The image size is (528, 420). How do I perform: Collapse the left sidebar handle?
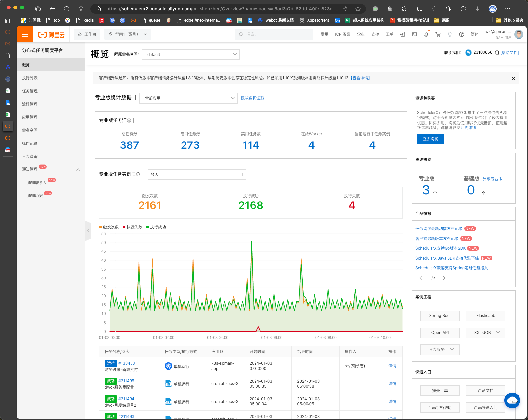(x=88, y=231)
